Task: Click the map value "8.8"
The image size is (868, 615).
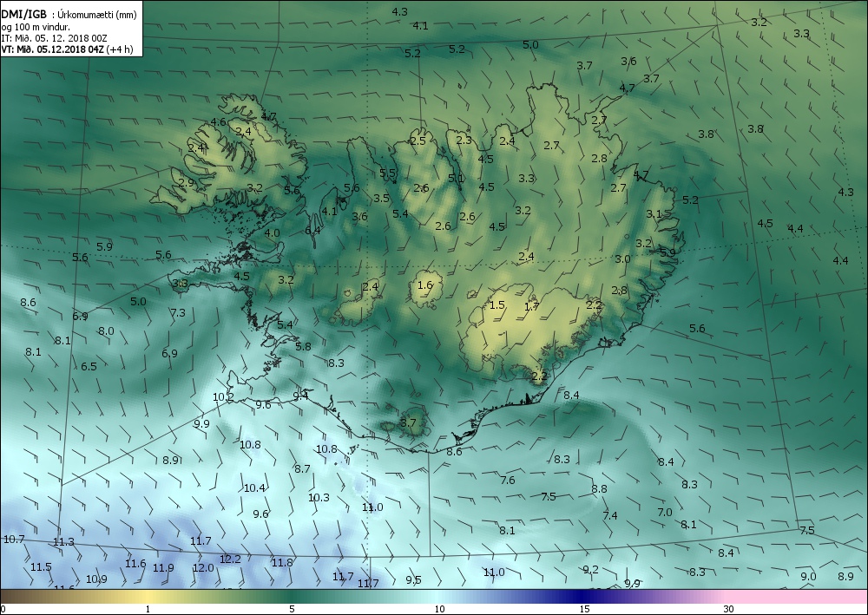Action: pos(599,489)
